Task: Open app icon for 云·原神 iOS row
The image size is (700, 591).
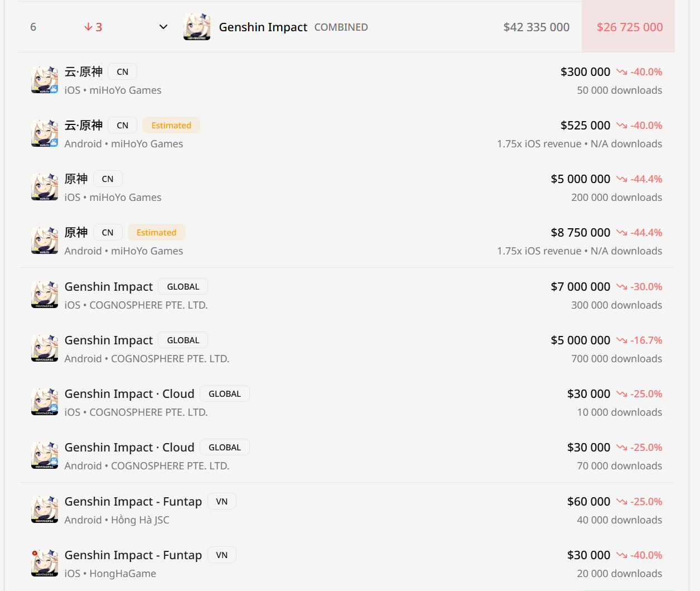Action: [45, 80]
